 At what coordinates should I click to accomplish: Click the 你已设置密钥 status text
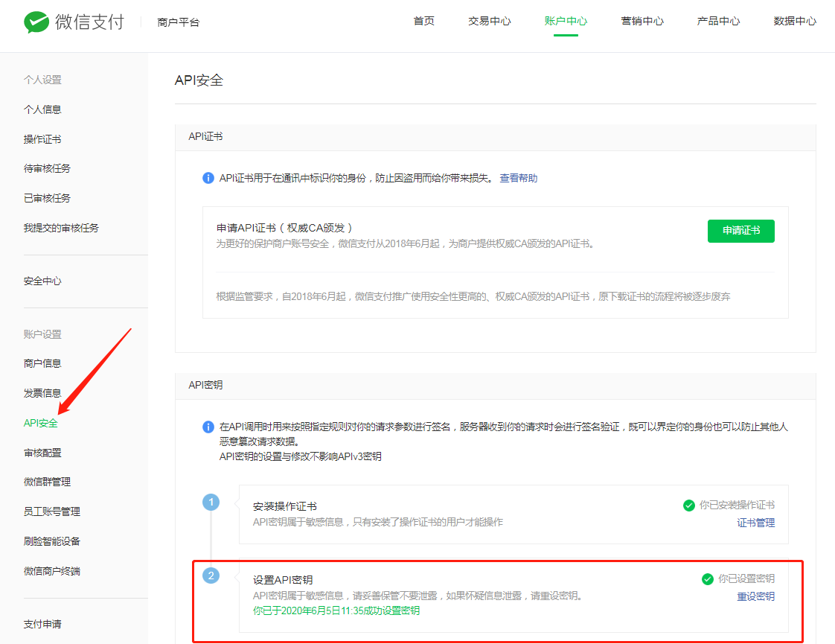tap(746, 578)
